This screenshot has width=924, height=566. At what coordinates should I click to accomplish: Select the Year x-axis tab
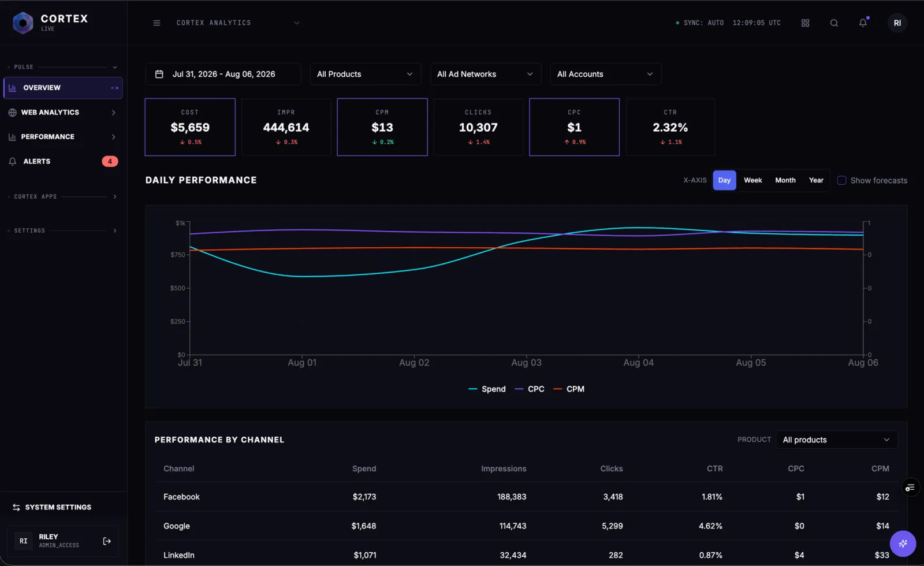coord(816,180)
